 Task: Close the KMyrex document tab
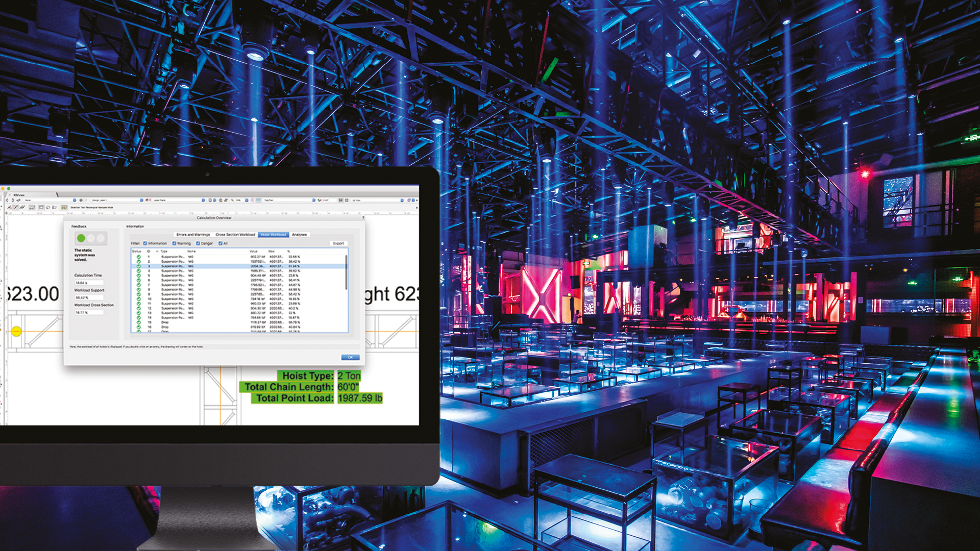click(10, 195)
